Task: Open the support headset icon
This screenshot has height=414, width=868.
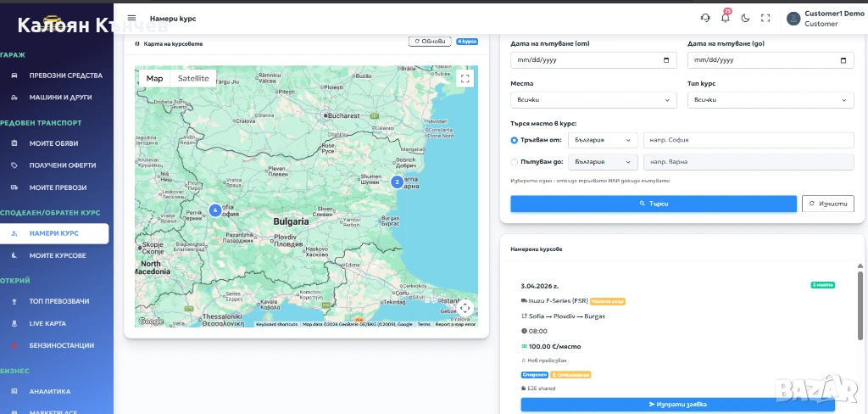Action: pyautogui.click(x=705, y=18)
